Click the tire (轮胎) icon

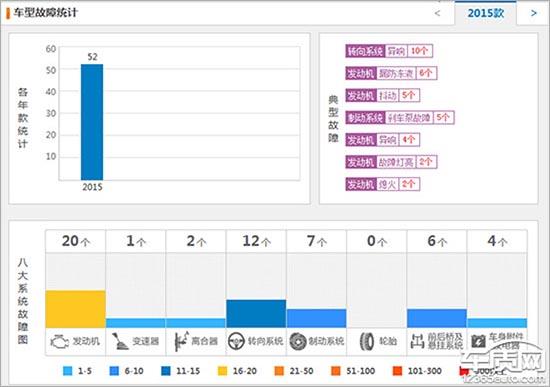[367, 341]
